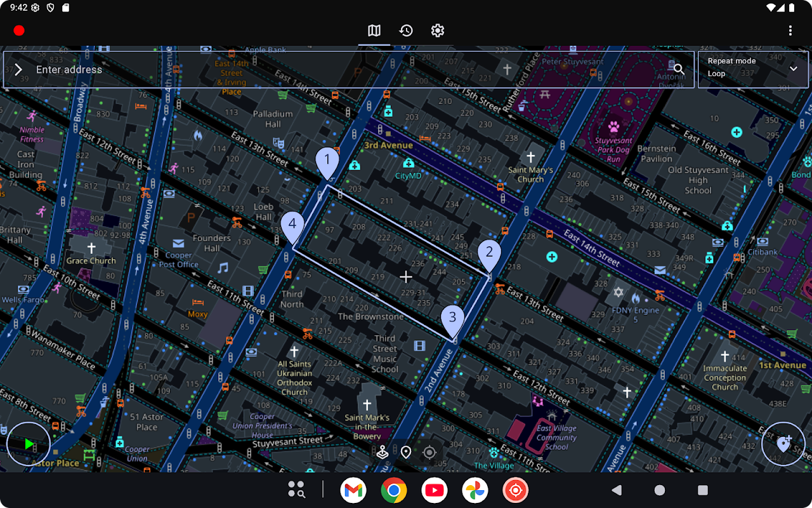Viewport: 812px width, 508px height.
Task: Open the app drawer search icon in taskbar
Action: click(x=296, y=490)
